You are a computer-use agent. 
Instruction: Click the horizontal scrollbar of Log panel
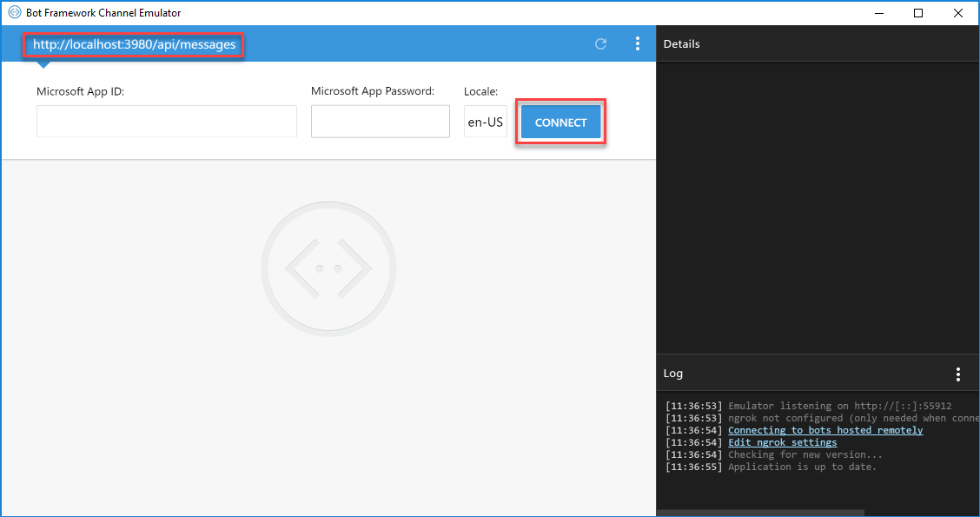[760, 514]
